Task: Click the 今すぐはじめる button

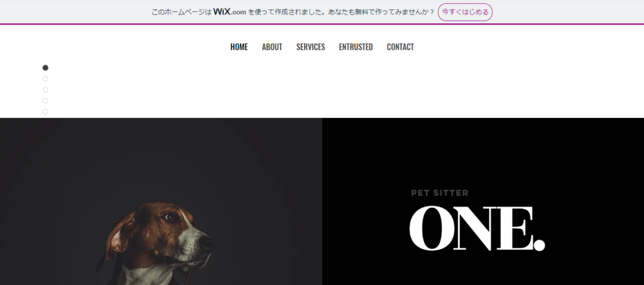Action: click(x=465, y=12)
